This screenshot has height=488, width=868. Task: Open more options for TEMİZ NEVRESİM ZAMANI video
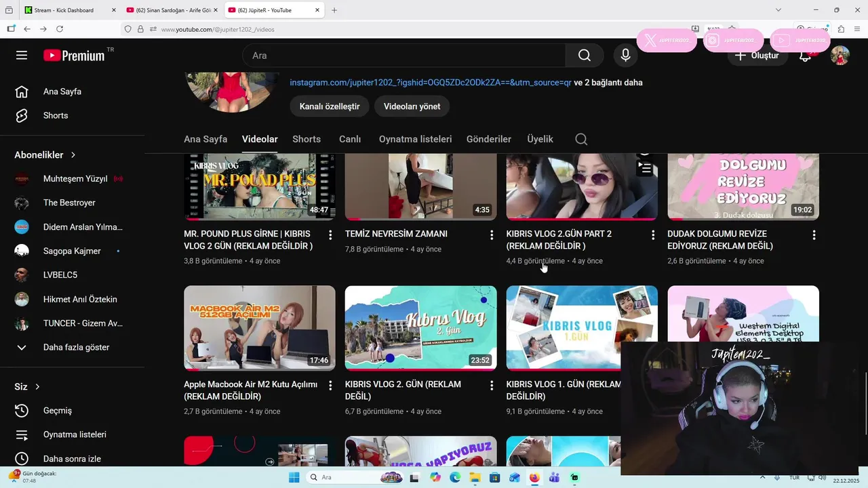click(x=492, y=235)
